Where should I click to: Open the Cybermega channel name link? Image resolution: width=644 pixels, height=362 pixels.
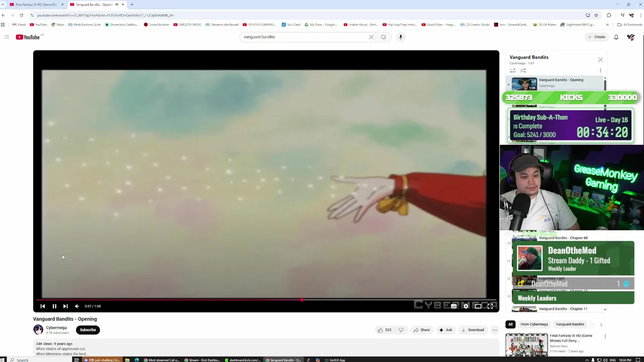[56, 328]
